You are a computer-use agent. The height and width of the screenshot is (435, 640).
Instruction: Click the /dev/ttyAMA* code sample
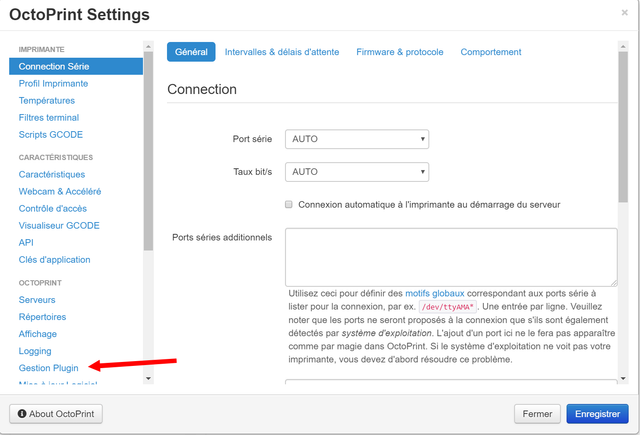point(448,307)
